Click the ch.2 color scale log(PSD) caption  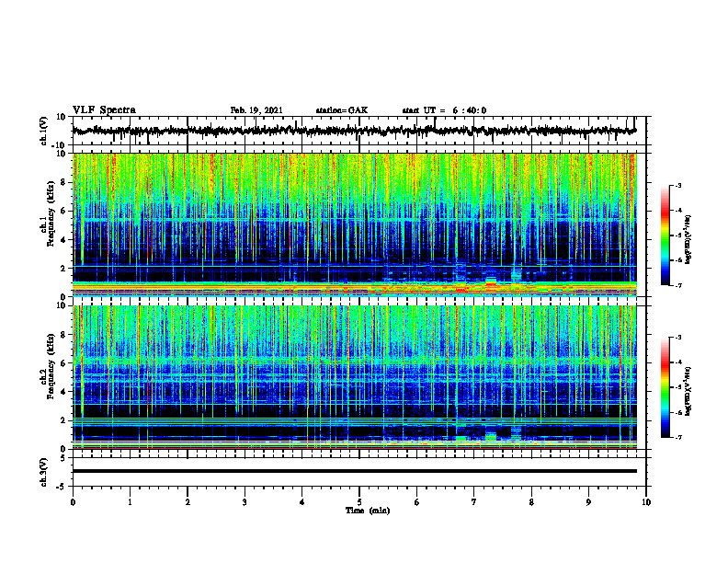tap(688, 391)
